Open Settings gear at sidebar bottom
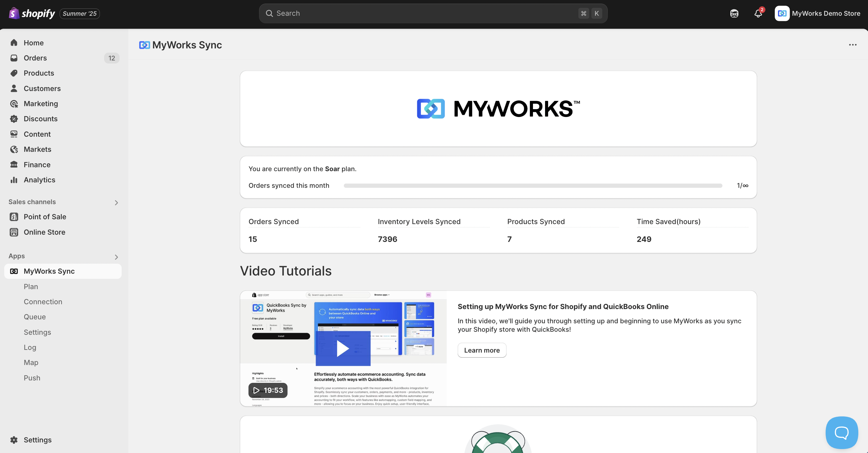The height and width of the screenshot is (453, 868). (x=14, y=440)
